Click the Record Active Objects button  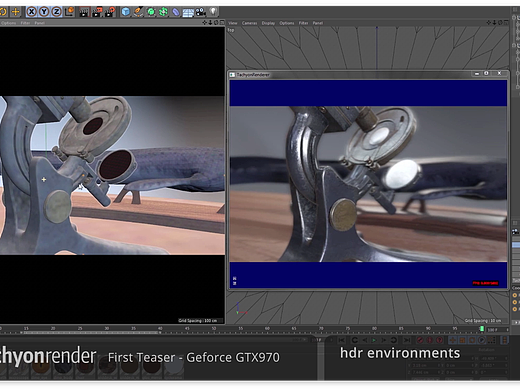tap(420, 340)
